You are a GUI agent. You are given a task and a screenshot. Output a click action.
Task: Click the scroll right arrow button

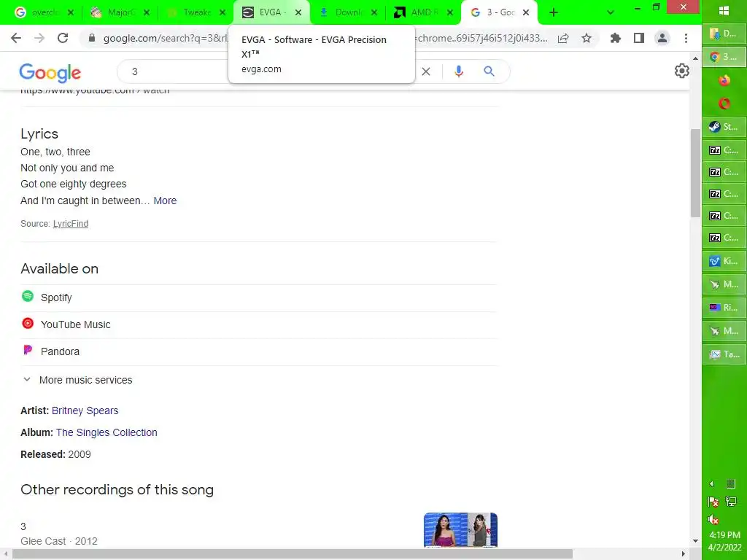[683, 554]
